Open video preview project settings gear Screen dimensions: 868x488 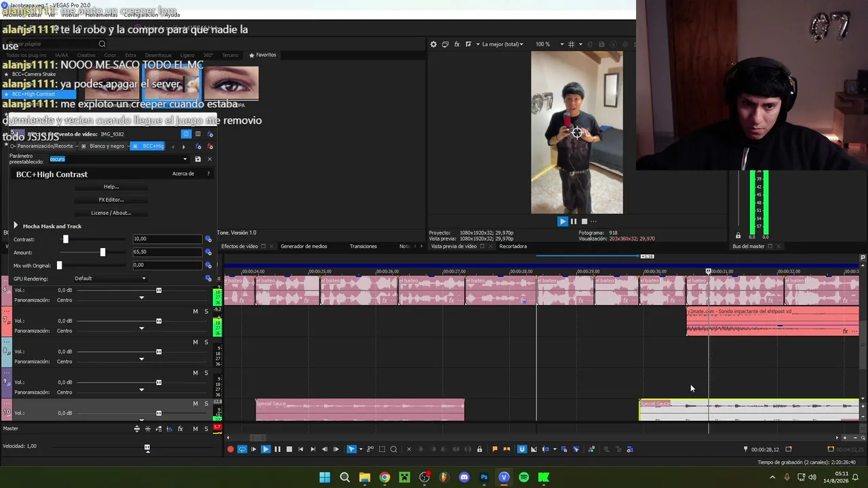pos(433,44)
